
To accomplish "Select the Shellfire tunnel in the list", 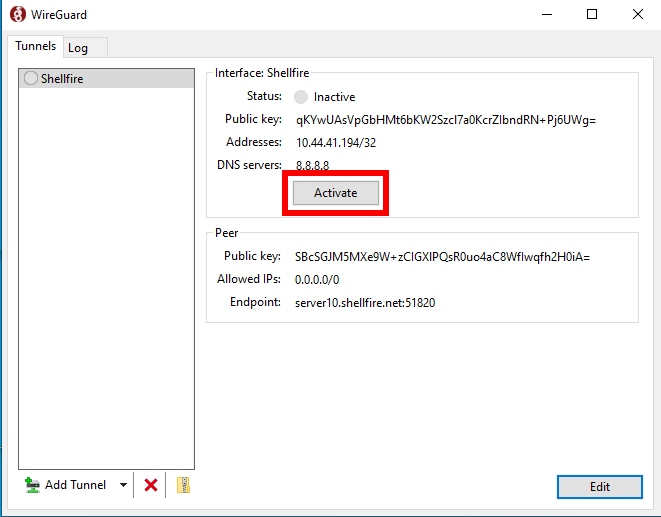I will 107,78.
